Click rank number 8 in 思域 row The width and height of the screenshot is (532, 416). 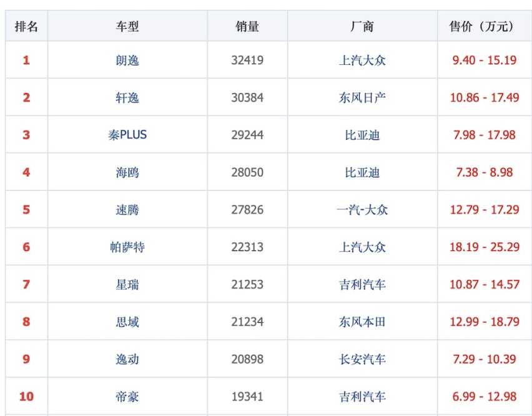[x=26, y=322]
